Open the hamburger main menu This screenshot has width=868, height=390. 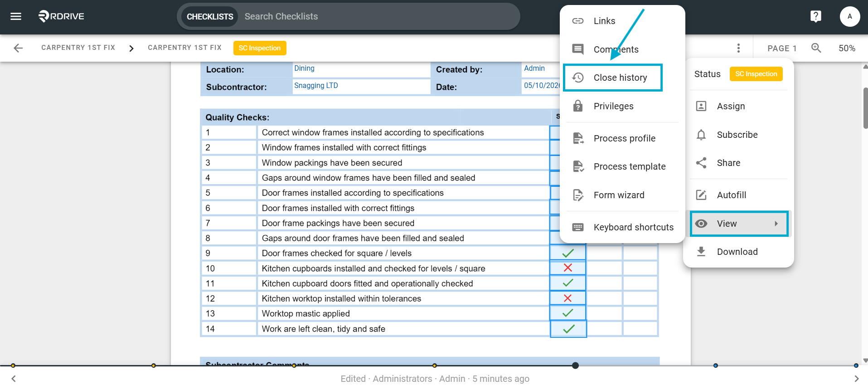click(x=16, y=16)
